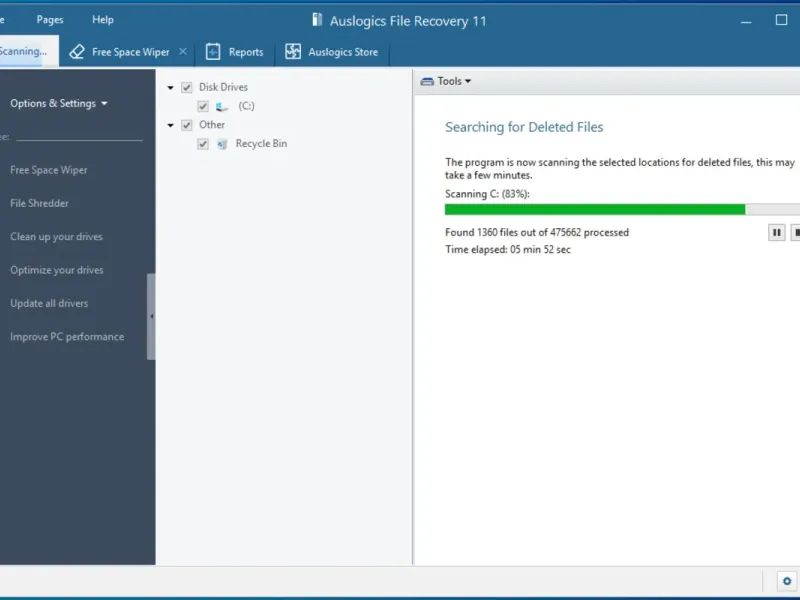Image resolution: width=800 pixels, height=600 pixels.
Task: Collapse the Disk Drives tree node
Action: point(171,88)
